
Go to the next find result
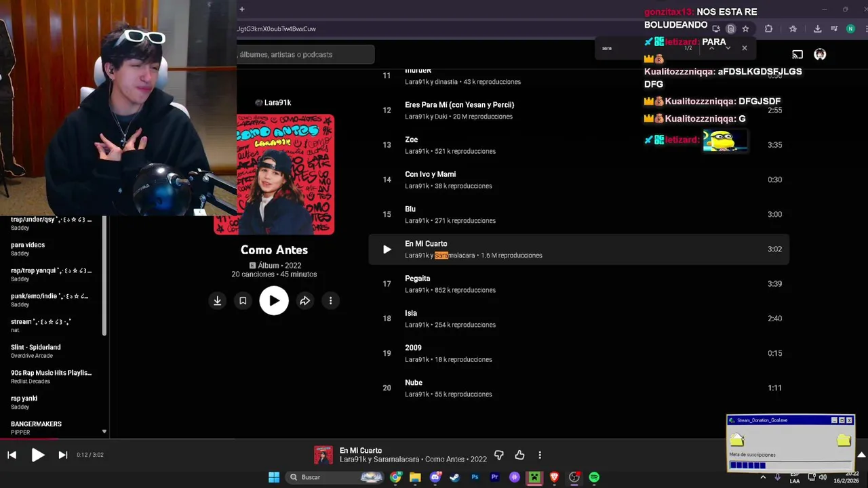click(728, 48)
